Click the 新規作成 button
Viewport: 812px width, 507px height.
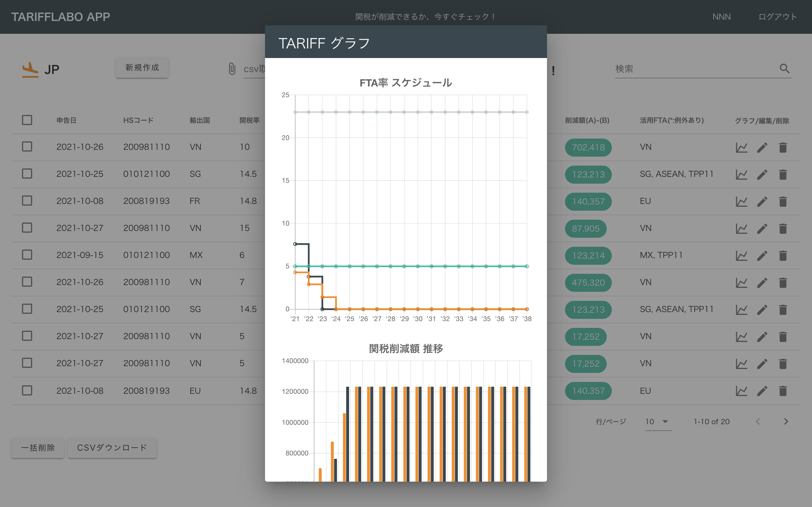click(x=142, y=68)
